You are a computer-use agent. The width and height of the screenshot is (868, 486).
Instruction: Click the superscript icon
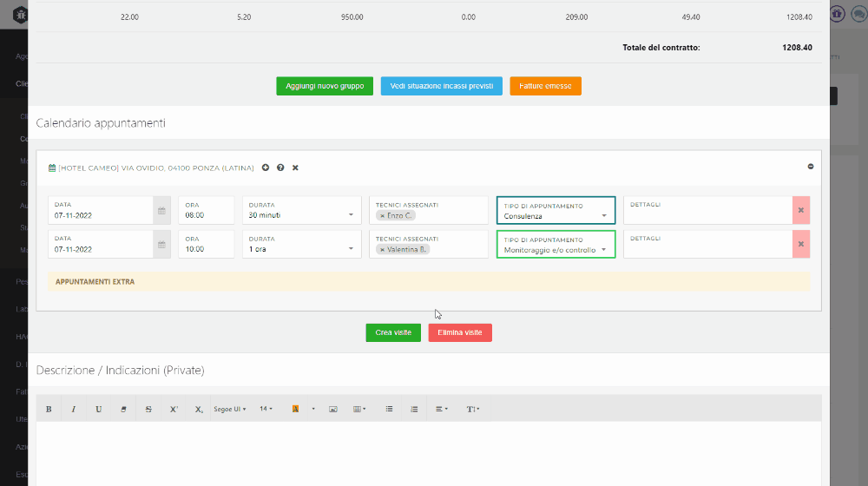pyautogui.click(x=174, y=409)
